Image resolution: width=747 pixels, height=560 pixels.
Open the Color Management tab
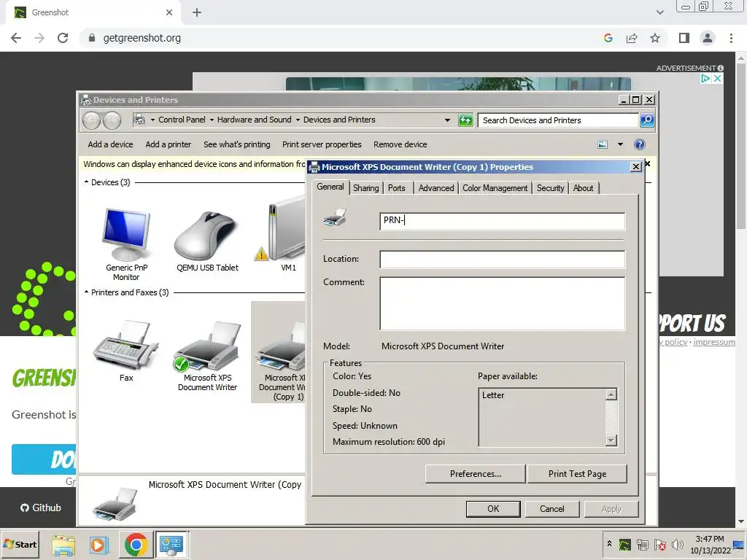click(x=495, y=188)
